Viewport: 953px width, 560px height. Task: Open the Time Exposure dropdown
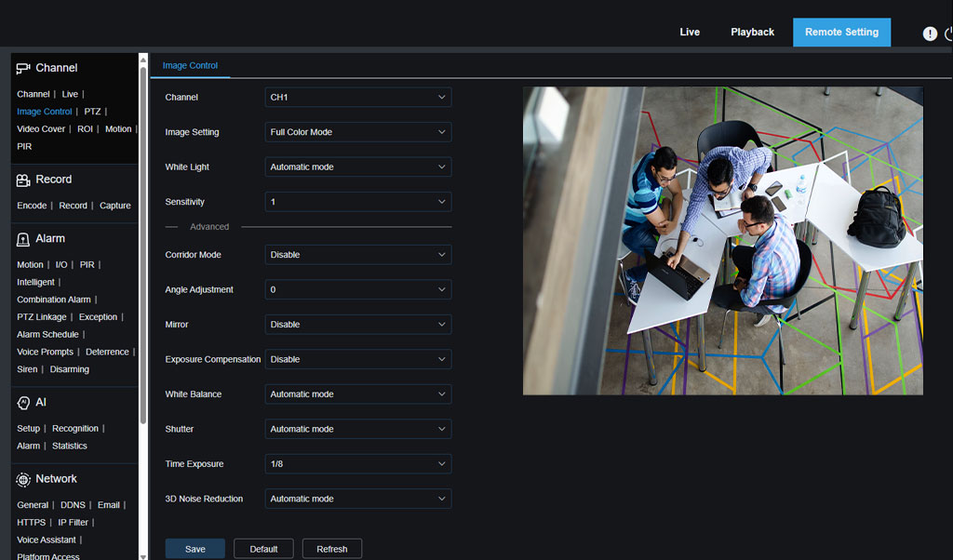357,463
